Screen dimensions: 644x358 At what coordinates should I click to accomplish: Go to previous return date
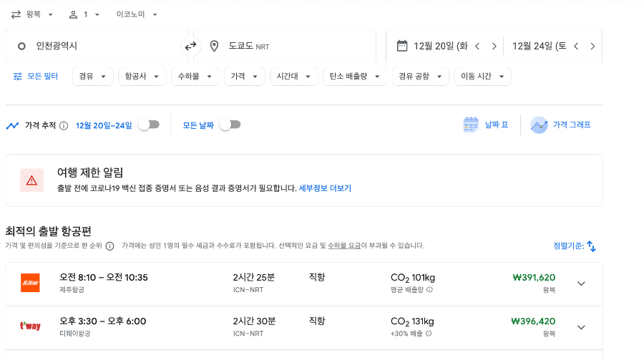pos(576,46)
